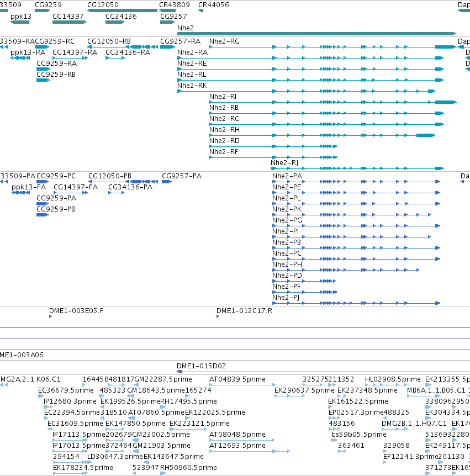View the Nhe2-PK protein label
This screenshot has height=476, width=470.
pyautogui.click(x=287, y=209)
